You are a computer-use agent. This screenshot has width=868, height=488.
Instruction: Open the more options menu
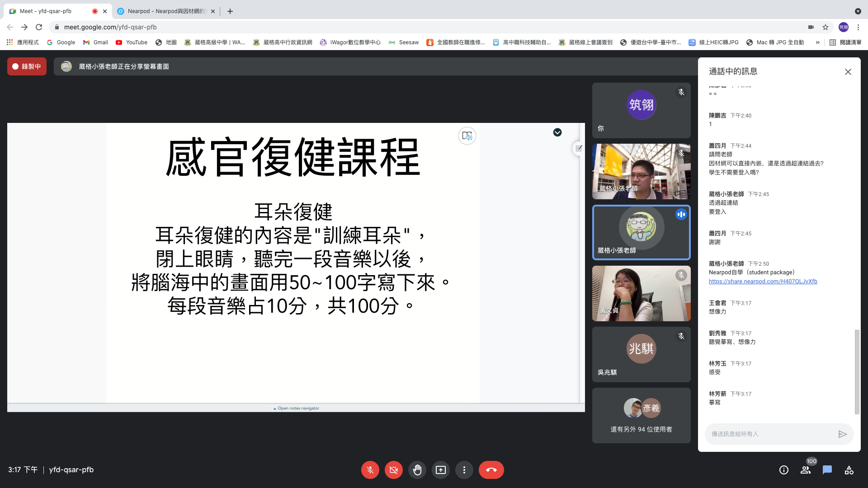point(464,470)
